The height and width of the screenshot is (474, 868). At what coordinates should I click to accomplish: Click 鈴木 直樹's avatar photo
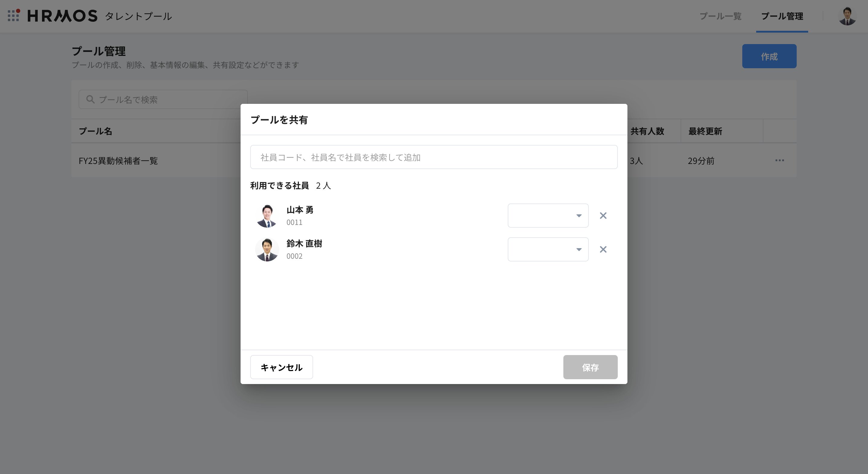coord(267,249)
